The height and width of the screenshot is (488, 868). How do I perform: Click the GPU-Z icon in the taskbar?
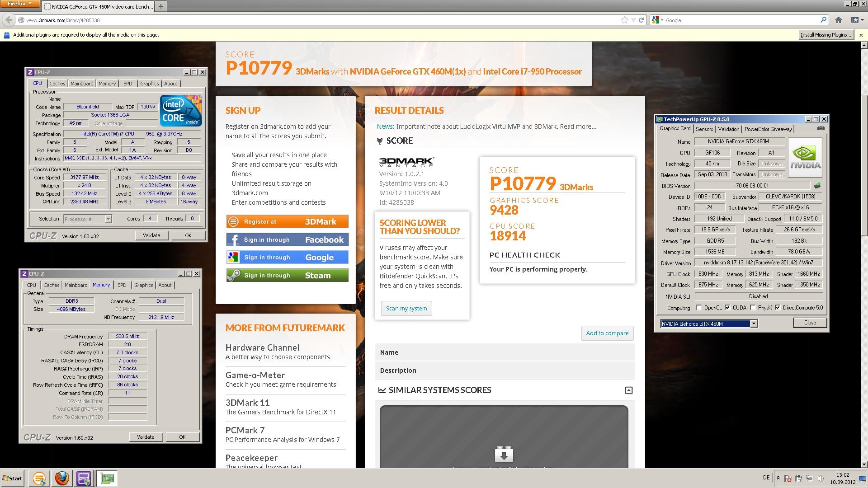[x=107, y=478]
